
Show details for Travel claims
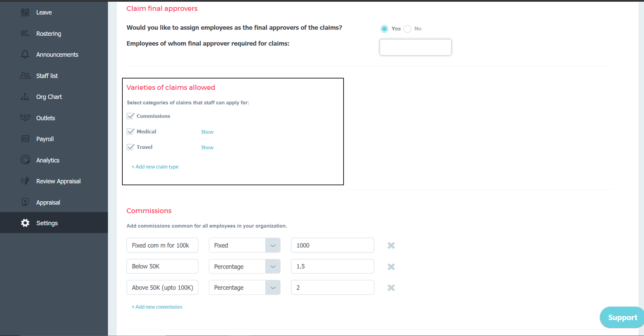[x=207, y=147]
